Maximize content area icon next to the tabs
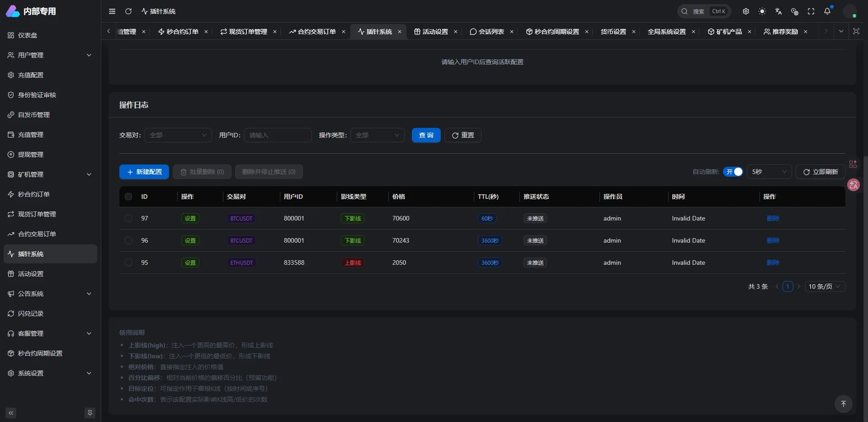The width and height of the screenshot is (868, 422). [856, 31]
